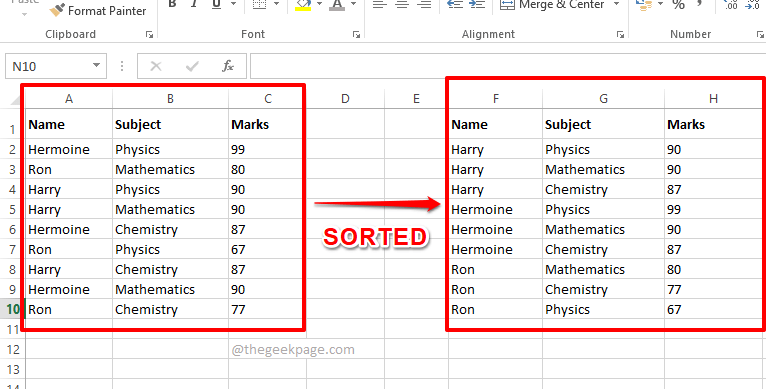Open the Font dialog launcher
The image size is (766, 389).
click(x=357, y=35)
